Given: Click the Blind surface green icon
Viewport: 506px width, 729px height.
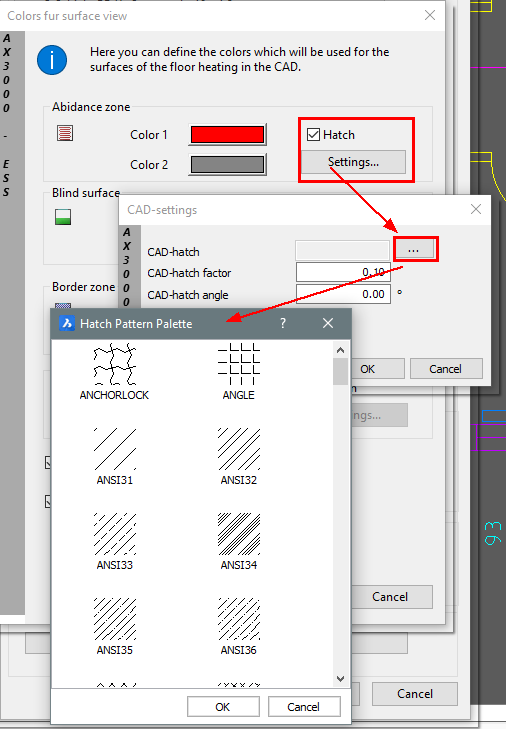Looking at the screenshot, I should 63,217.
